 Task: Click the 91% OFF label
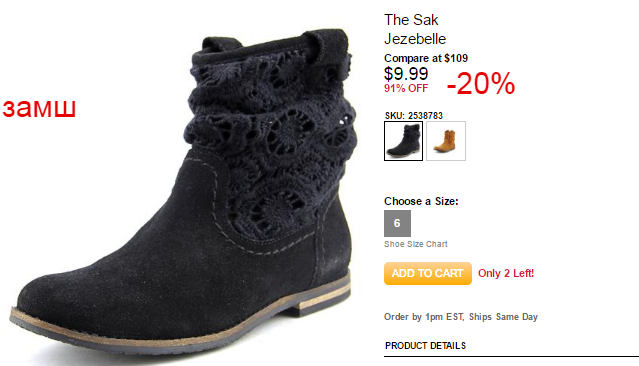pos(406,88)
